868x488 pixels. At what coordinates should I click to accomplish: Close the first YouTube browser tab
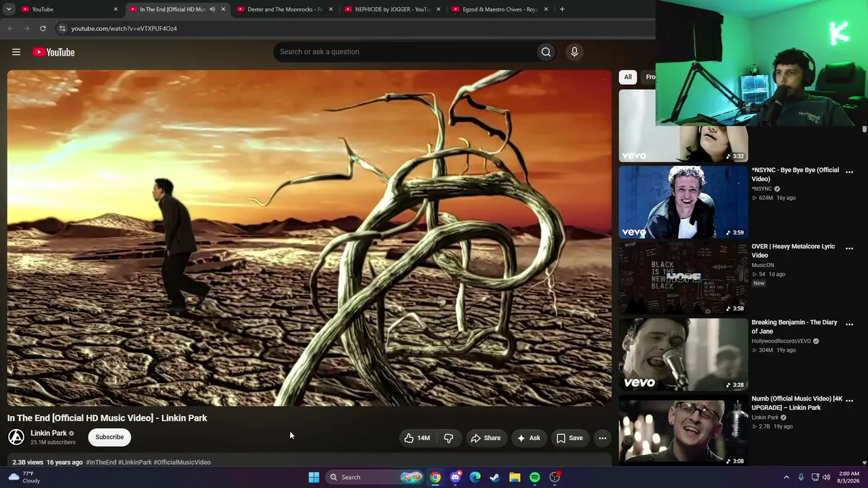point(115,9)
